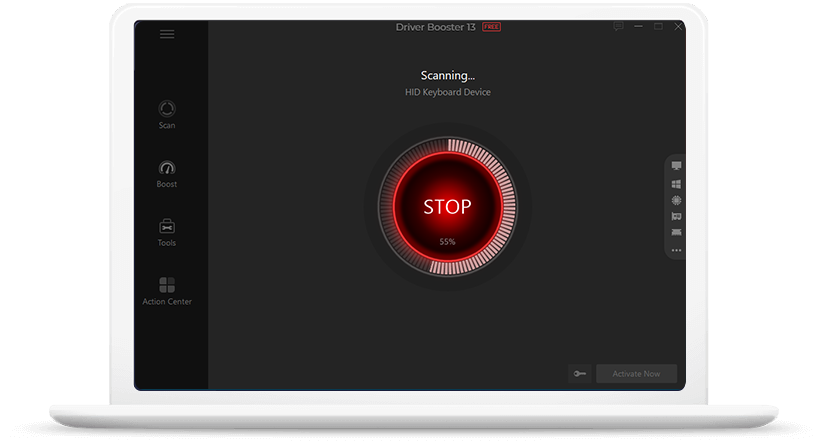The image size is (827, 443).
Task: Maximize the Driver Booster window
Action: pyautogui.click(x=658, y=27)
